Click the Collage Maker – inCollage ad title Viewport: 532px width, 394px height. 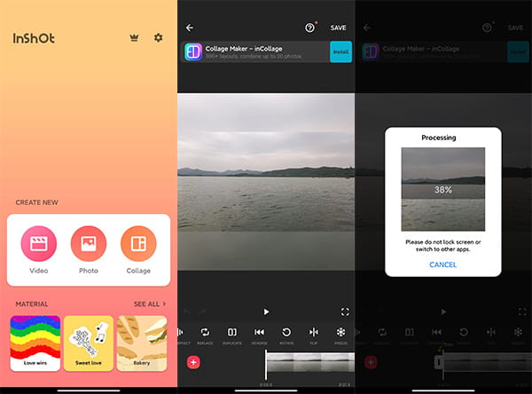(244, 49)
